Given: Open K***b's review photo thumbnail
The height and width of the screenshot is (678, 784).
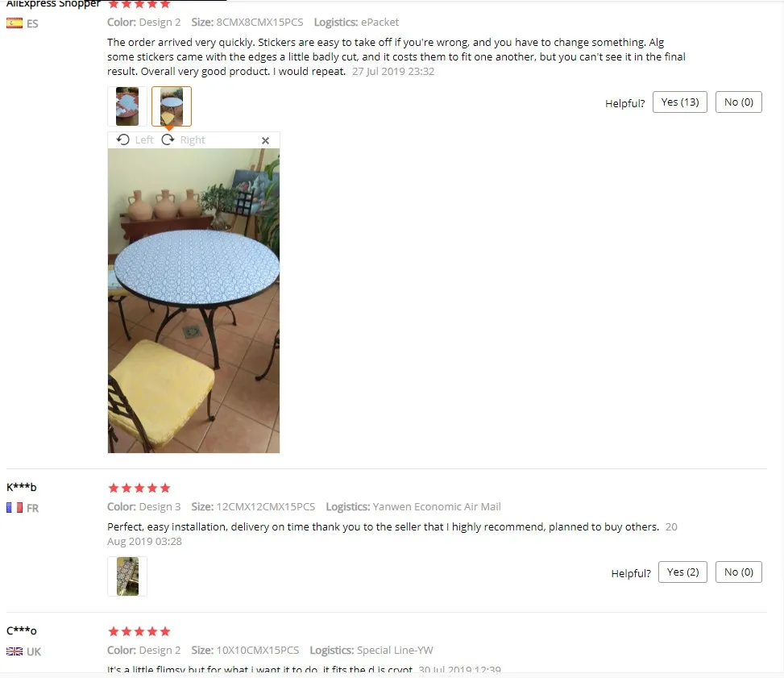Looking at the screenshot, I should 127,576.
